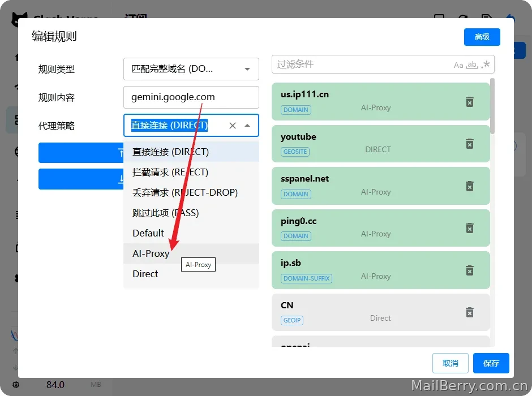Screen dimensions: 532x396
Task: Click the 高级 advanced button
Action: pyautogui.click(x=482, y=37)
